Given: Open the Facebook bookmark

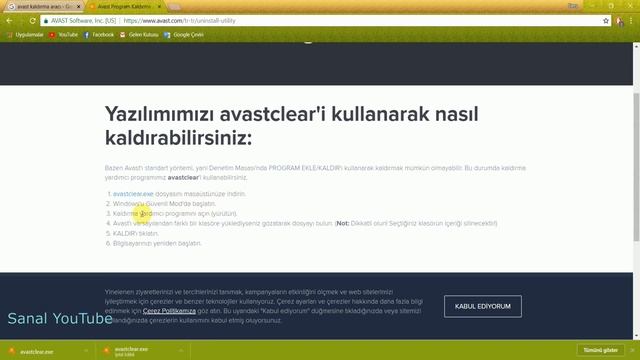Looking at the screenshot, I should tap(99, 35).
